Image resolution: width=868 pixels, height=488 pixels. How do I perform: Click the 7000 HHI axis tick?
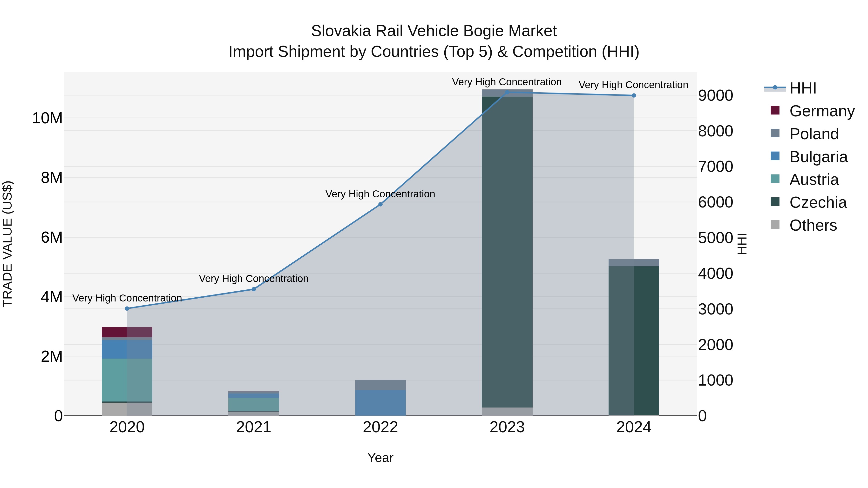point(716,166)
